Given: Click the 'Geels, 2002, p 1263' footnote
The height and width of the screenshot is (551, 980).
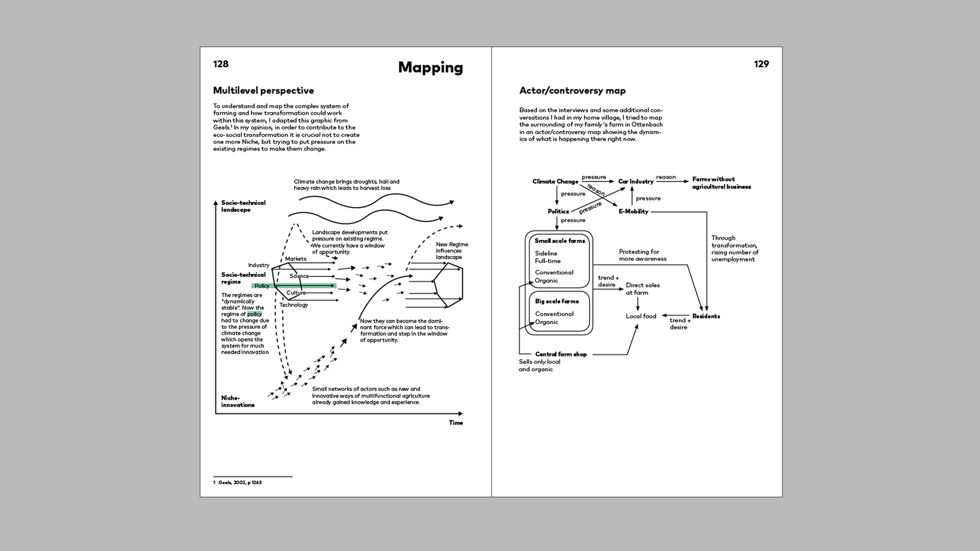Looking at the screenshot, I should click(x=239, y=483).
